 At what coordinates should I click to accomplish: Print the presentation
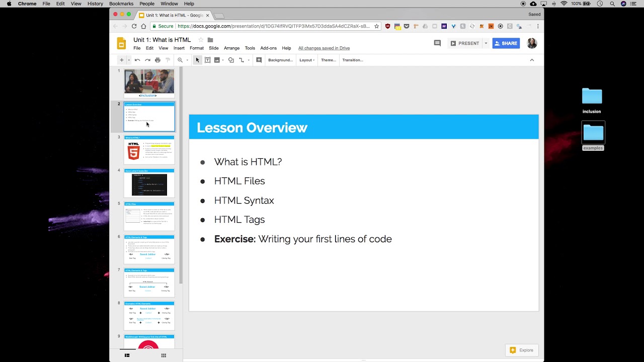click(157, 60)
